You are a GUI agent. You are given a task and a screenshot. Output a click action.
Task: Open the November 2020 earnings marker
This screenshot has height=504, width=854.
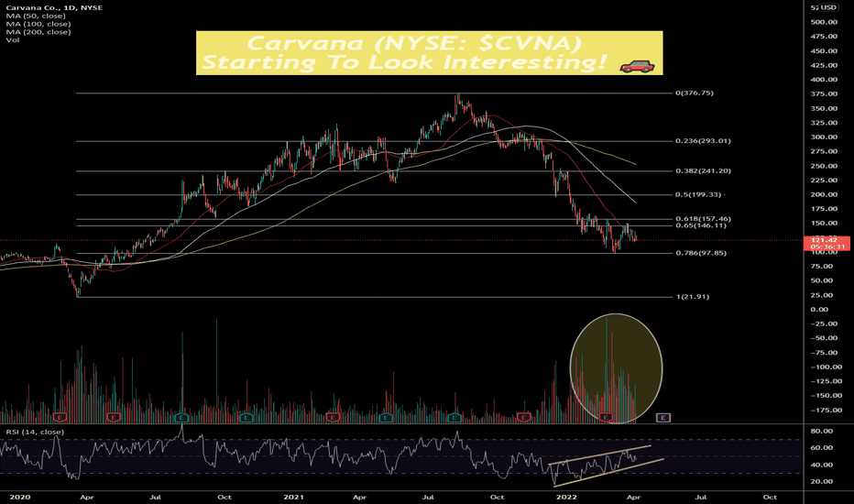click(x=246, y=417)
